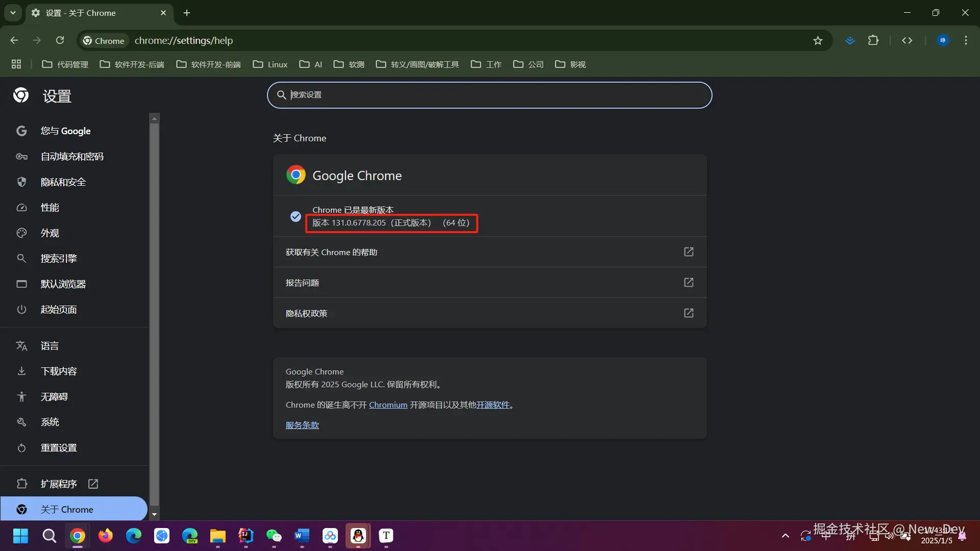Open the Extensions puzzle icon
This screenshot has width=980, height=551.
[873, 40]
